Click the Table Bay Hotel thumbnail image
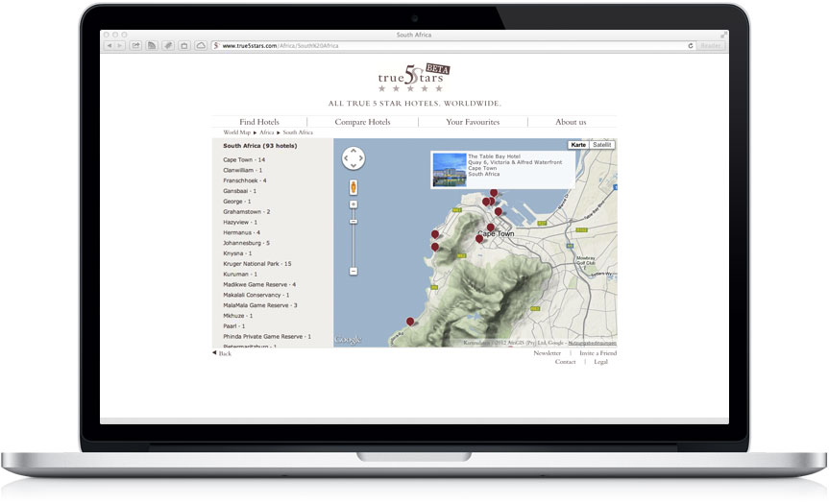Viewport: 829px width, 504px height. tap(449, 171)
